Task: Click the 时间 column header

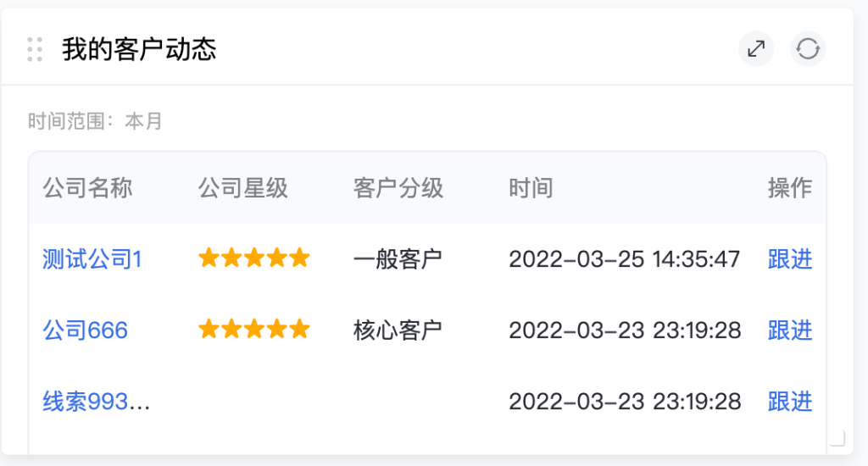Action: point(531,188)
